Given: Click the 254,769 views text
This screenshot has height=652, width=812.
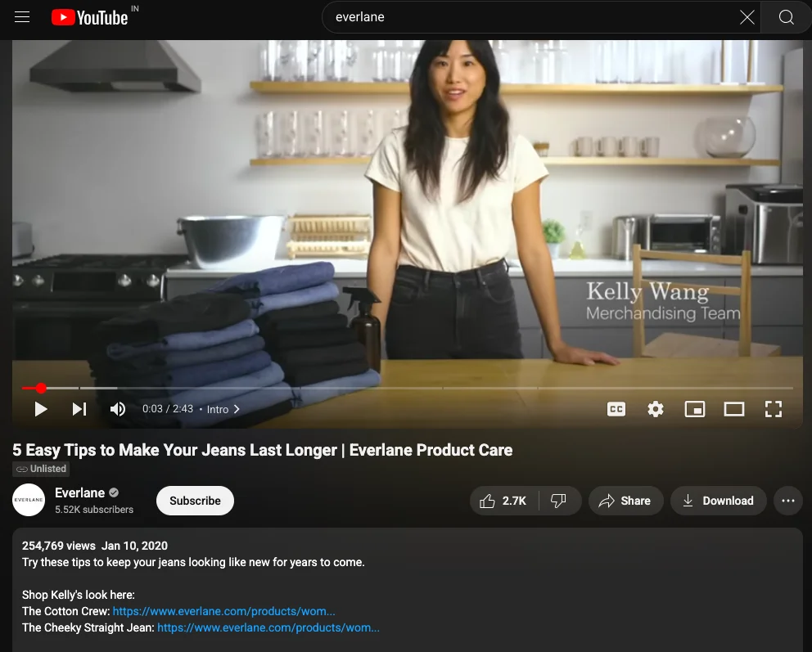Looking at the screenshot, I should [58, 546].
